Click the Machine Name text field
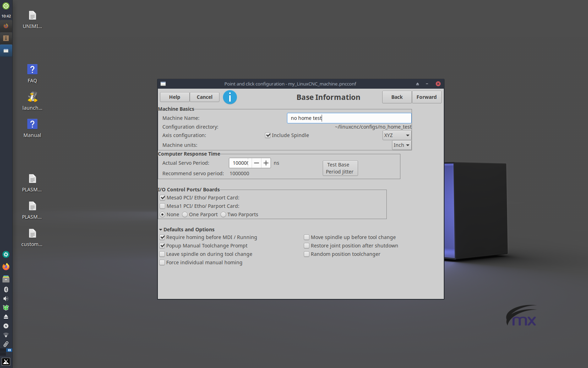 [349, 118]
